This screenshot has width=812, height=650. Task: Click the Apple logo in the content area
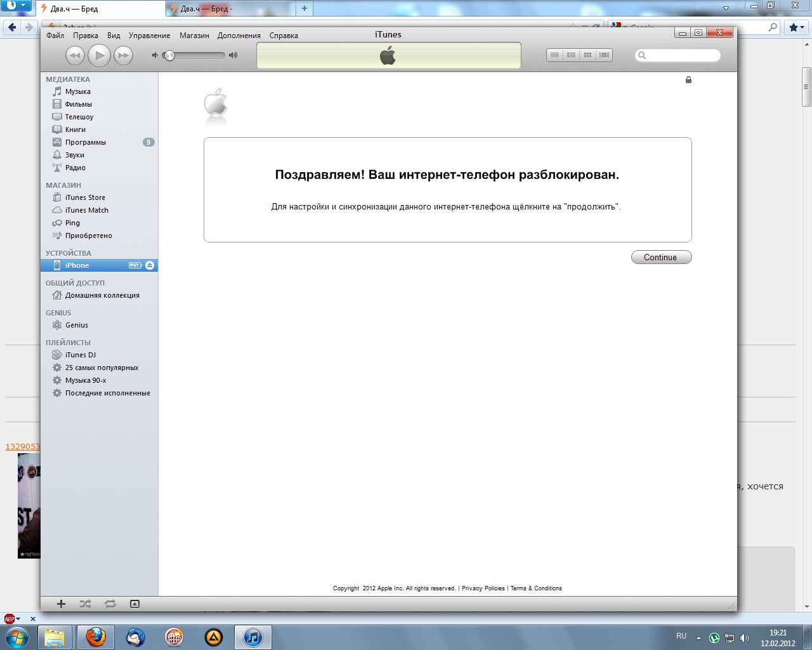point(216,102)
